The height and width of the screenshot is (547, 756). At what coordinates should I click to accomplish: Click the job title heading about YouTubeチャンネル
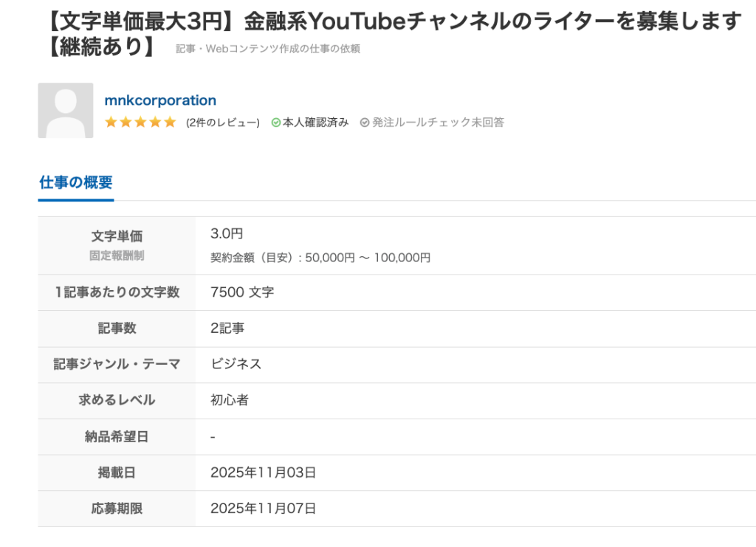[391, 23]
